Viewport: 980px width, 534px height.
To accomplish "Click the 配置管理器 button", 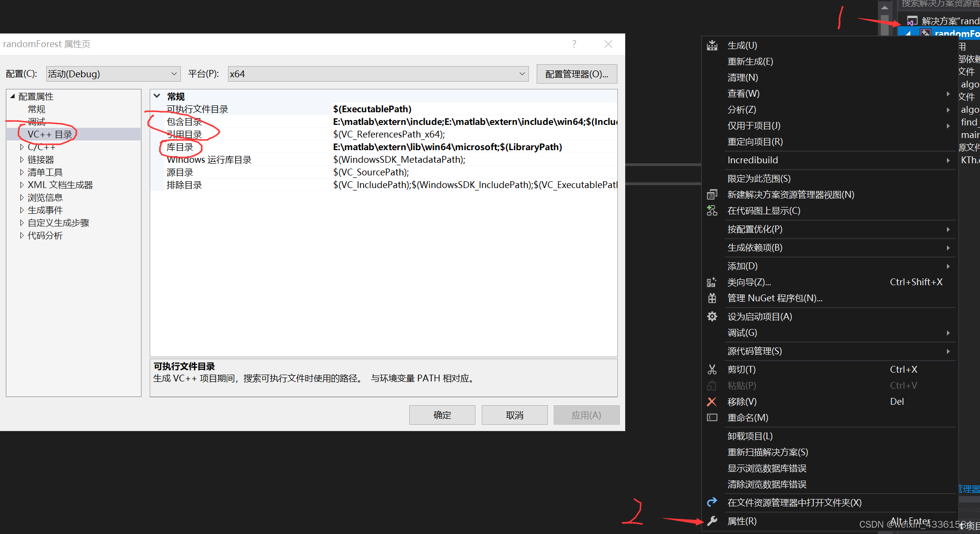I will [577, 74].
